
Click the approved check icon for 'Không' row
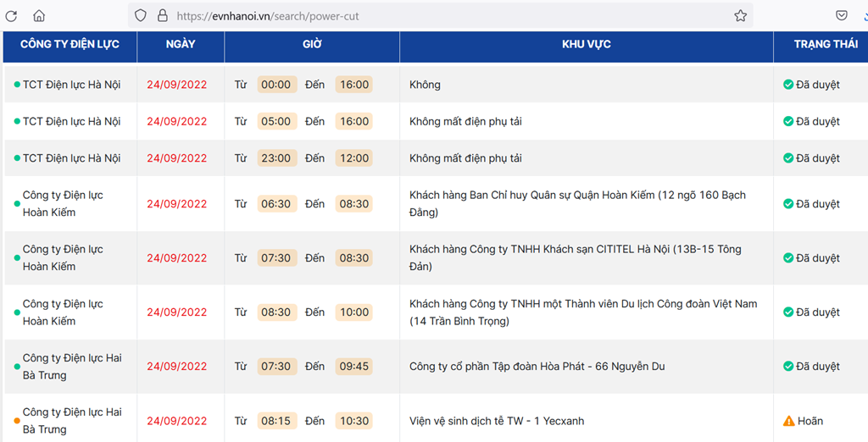tap(788, 85)
